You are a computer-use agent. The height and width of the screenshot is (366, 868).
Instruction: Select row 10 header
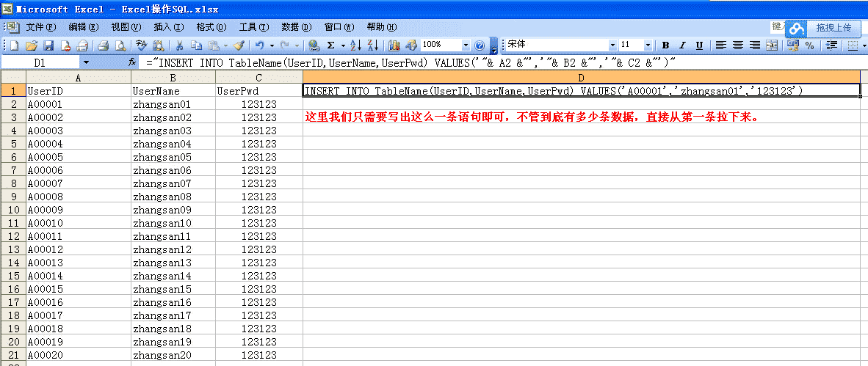[13, 210]
